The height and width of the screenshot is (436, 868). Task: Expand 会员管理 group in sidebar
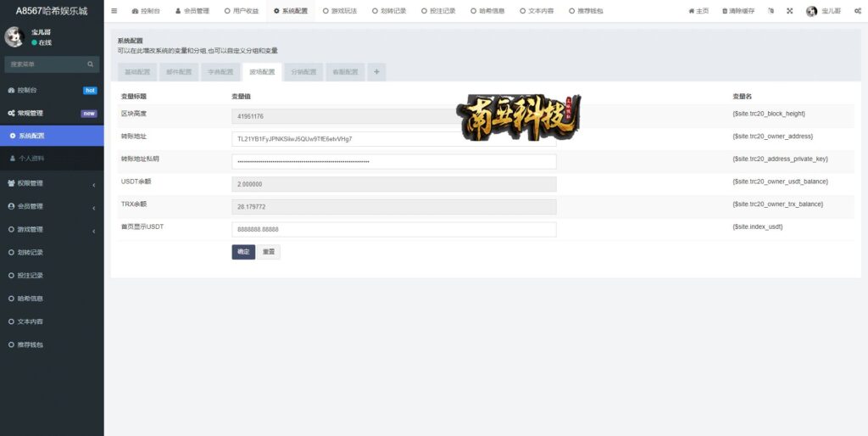(x=52, y=206)
